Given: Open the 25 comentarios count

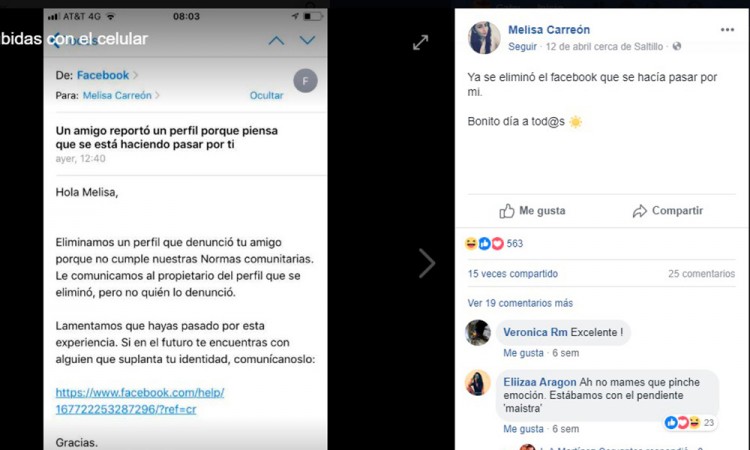Looking at the screenshot, I should [x=701, y=274].
